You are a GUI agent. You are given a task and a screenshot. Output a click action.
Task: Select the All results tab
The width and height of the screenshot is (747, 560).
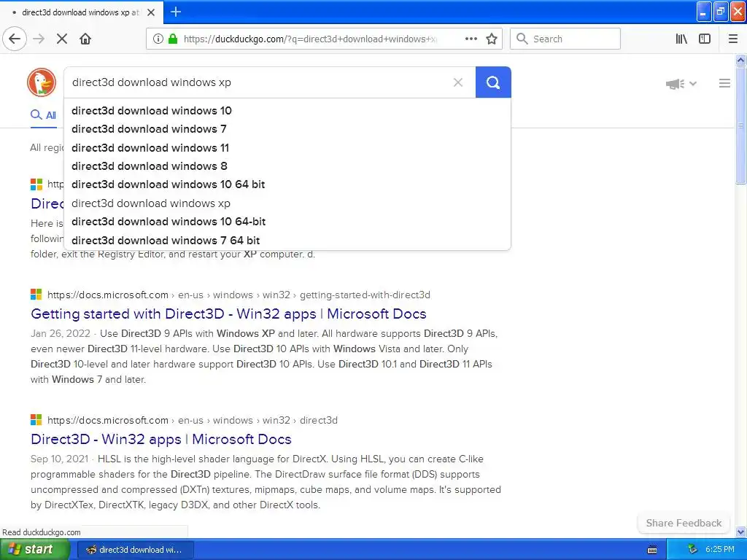(x=43, y=115)
